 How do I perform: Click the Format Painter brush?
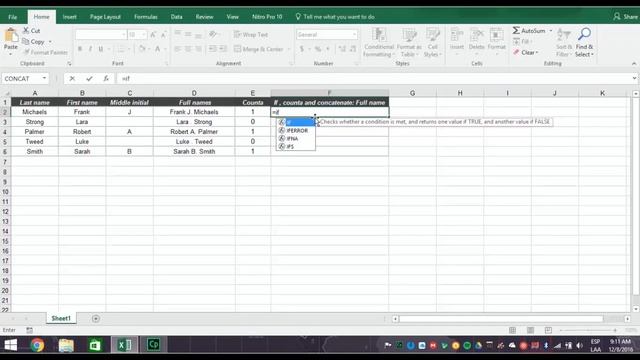pyautogui.click(x=27, y=52)
